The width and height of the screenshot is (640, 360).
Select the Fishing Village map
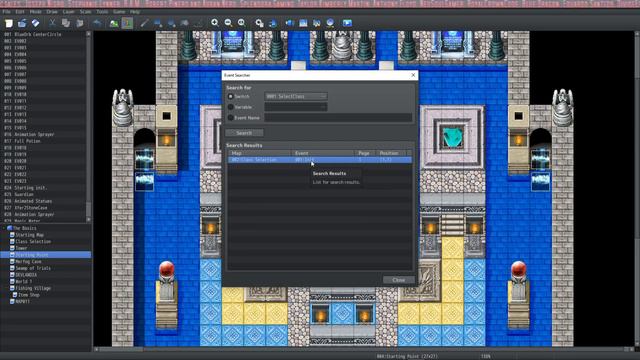click(33, 288)
